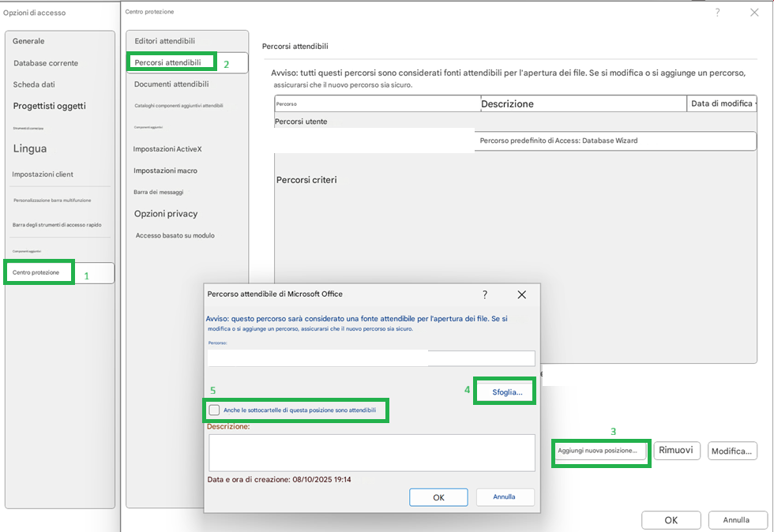Click Annulla in the Percorso attendibile dialog
Screen dimensions: 774x532
point(505,497)
